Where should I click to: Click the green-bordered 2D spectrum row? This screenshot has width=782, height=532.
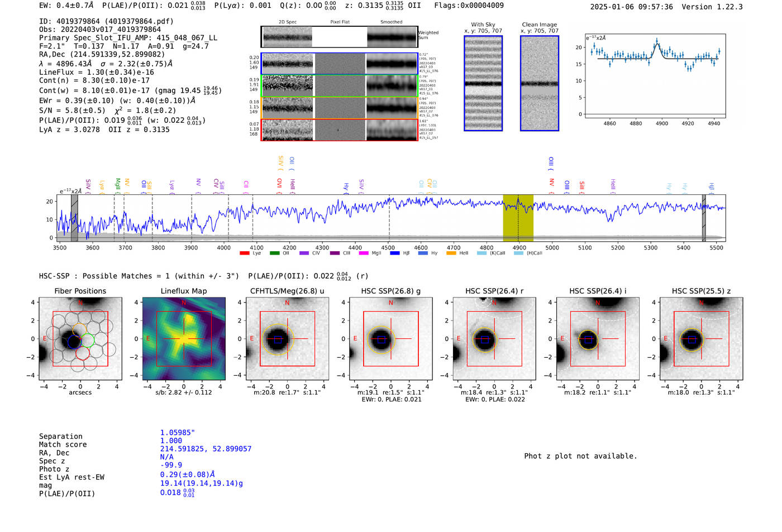tap(340, 86)
